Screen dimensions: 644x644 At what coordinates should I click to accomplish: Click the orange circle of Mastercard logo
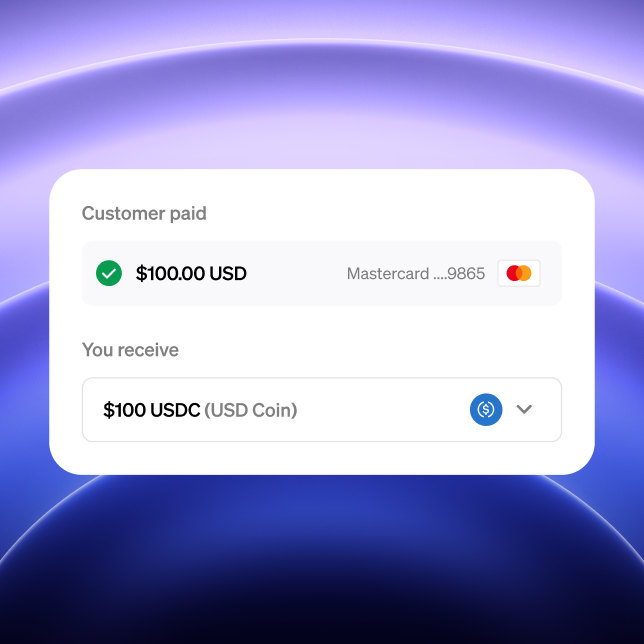point(526,273)
